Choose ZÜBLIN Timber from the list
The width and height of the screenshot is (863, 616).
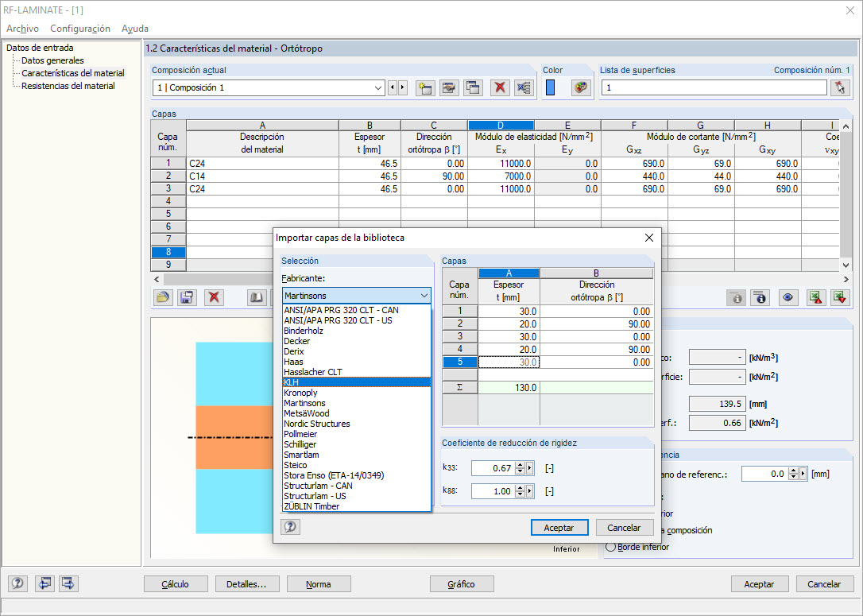(356, 506)
